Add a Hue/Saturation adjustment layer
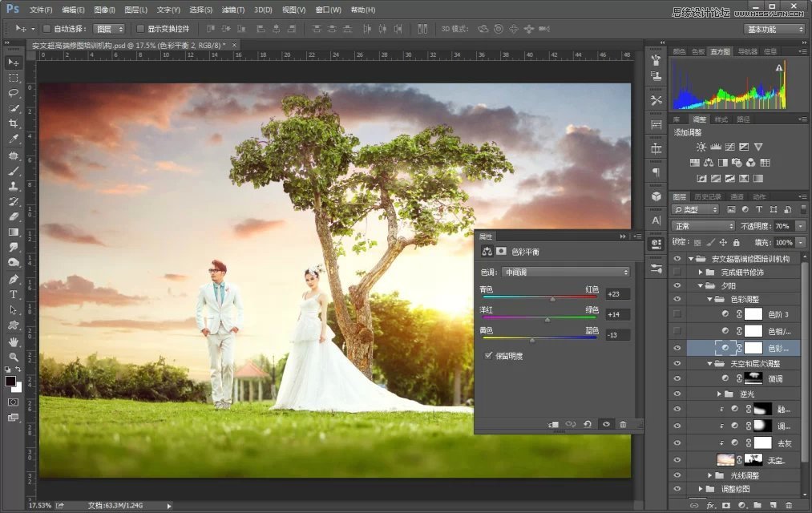 click(695, 162)
